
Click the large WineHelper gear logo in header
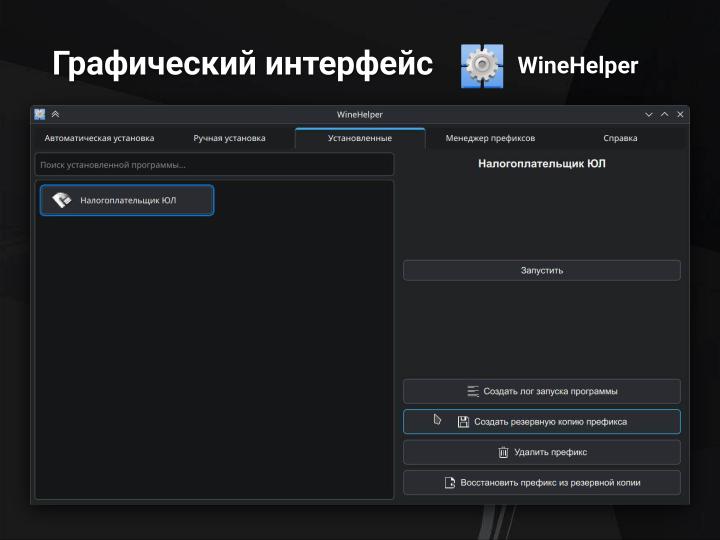coord(482,66)
